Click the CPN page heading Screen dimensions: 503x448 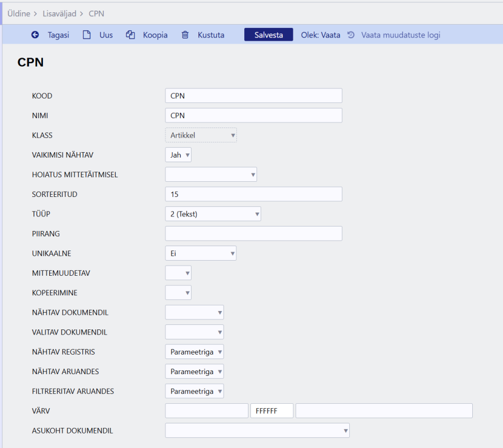31,62
